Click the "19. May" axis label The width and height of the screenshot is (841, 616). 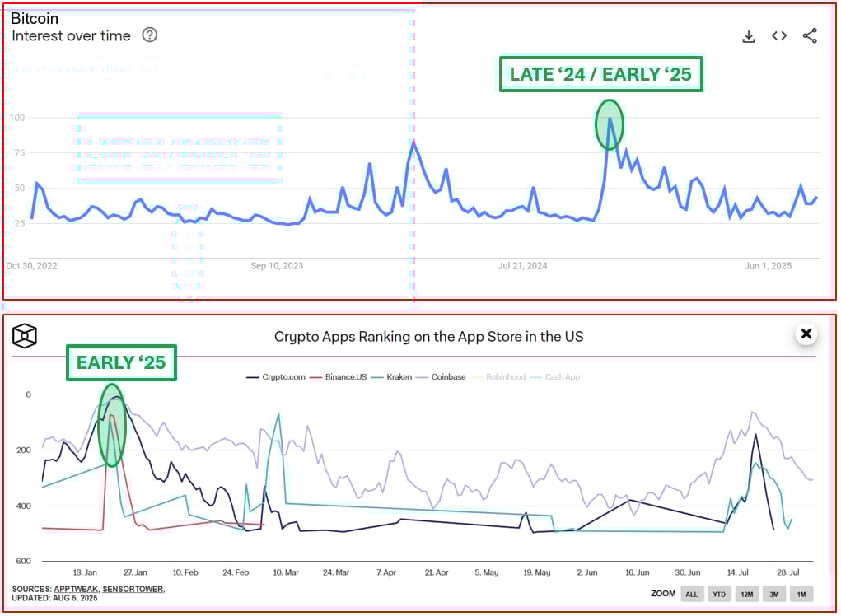tap(537, 572)
